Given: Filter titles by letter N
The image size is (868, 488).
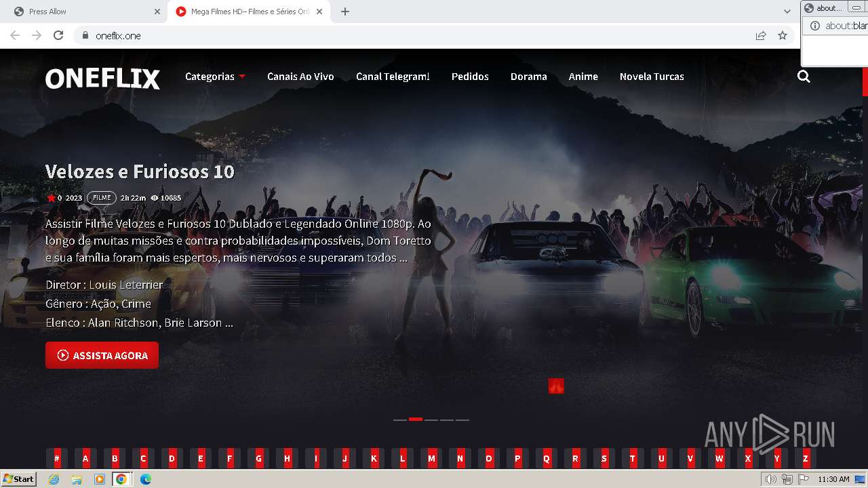Looking at the screenshot, I should coord(460,458).
